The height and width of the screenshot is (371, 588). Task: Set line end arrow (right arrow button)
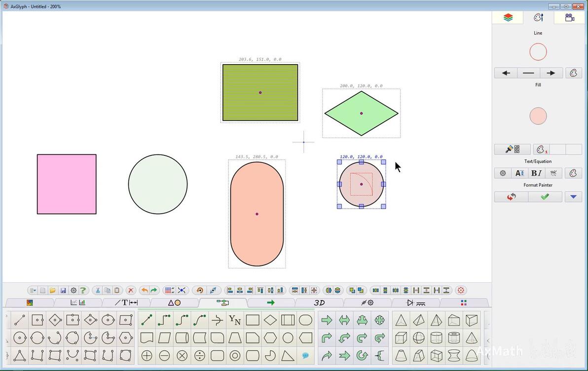tap(551, 73)
